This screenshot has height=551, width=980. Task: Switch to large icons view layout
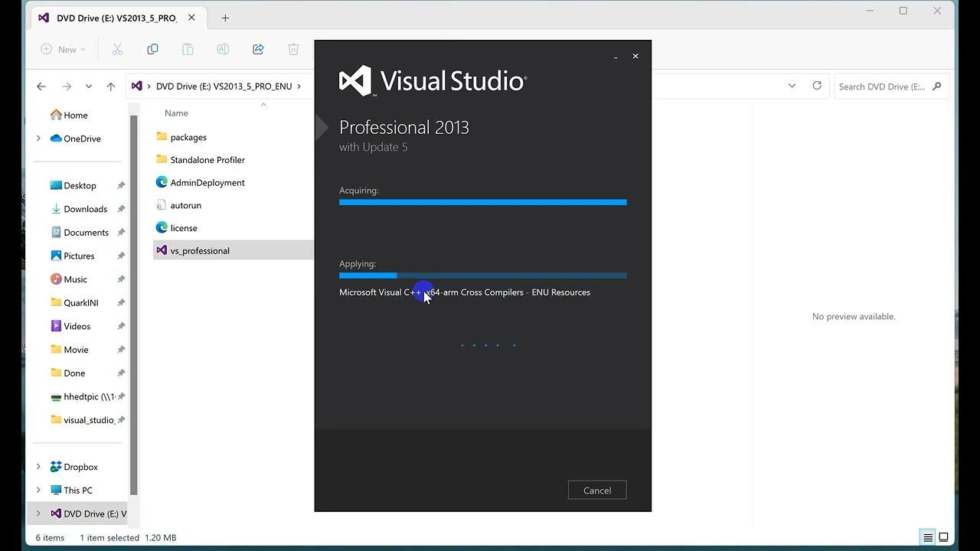944,537
